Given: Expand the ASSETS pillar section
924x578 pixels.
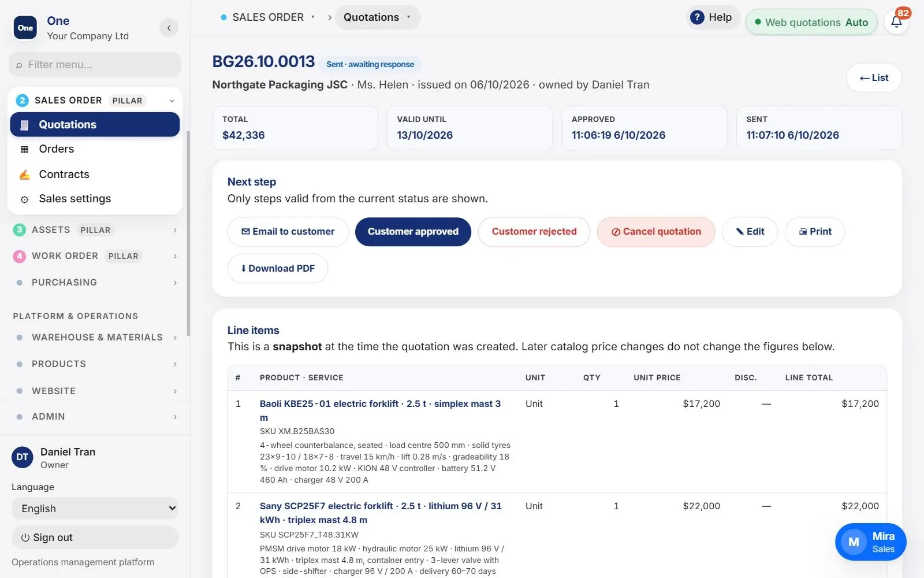Looking at the screenshot, I should [95, 230].
